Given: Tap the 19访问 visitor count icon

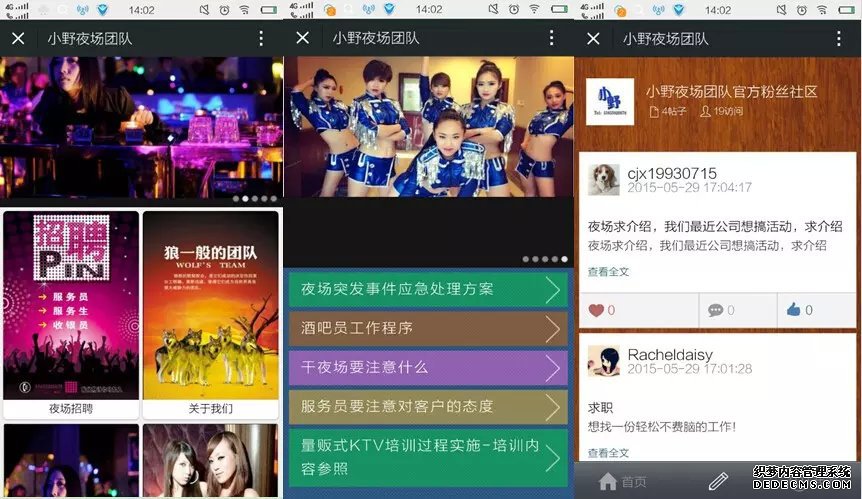Looking at the screenshot, I should 705,112.
